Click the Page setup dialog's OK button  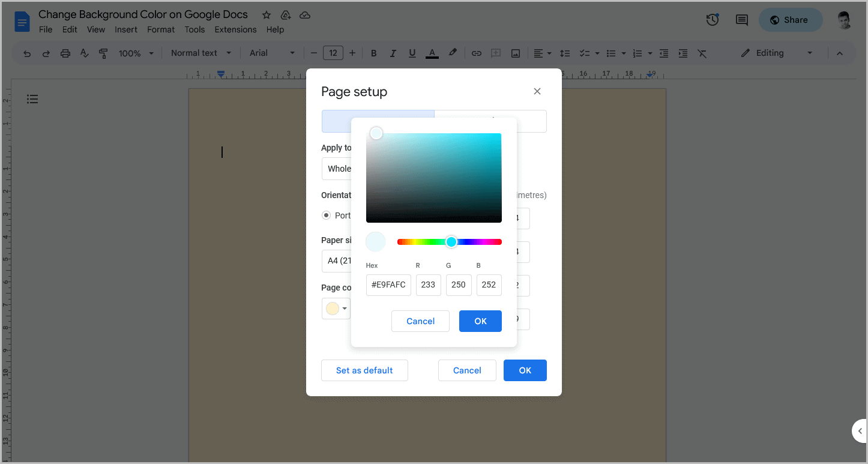(525, 370)
